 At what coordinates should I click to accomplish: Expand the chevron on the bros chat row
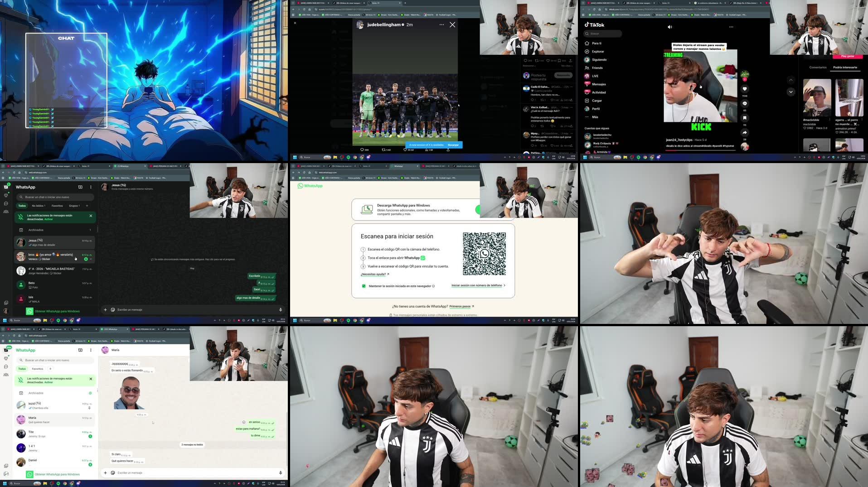[x=91, y=259]
